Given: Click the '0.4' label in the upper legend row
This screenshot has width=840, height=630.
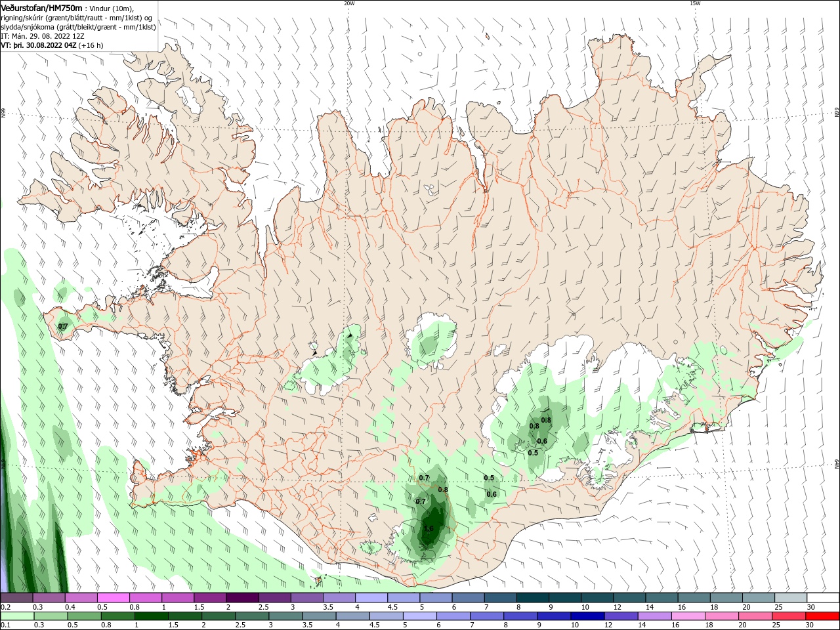Looking at the screenshot, I should (x=70, y=607).
